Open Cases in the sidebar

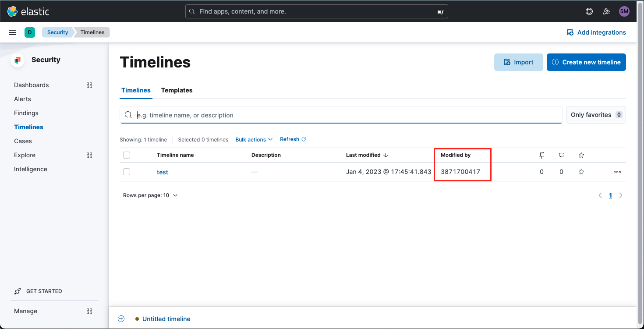click(x=23, y=141)
